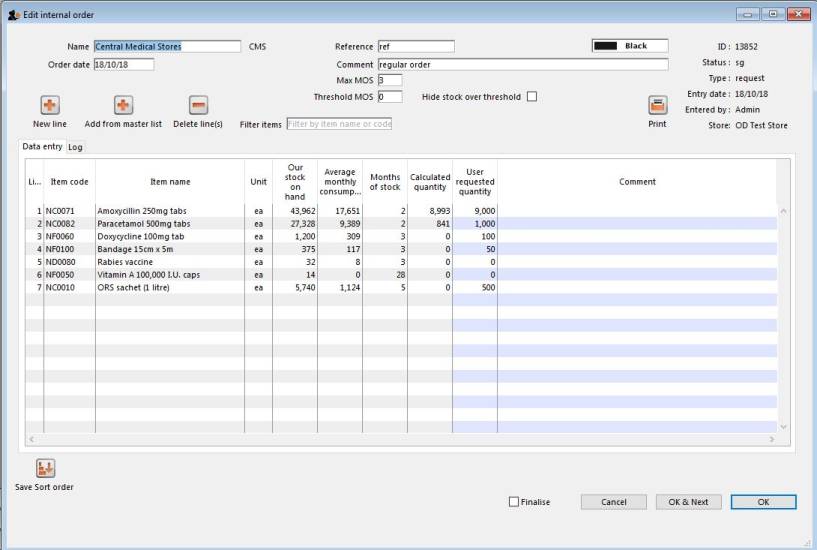Click the Print icon
This screenshot has height=550, width=817.
pyautogui.click(x=657, y=106)
